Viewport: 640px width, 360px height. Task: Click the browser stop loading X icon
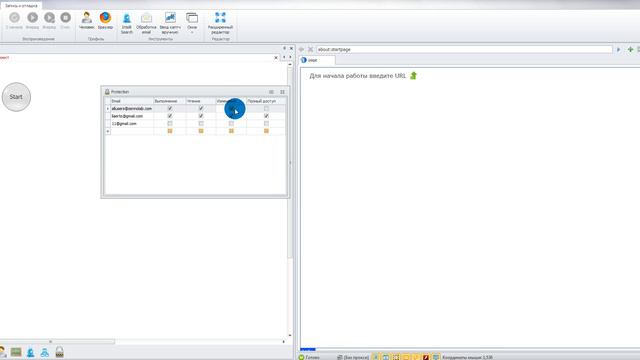pyautogui.click(x=310, y=49)
